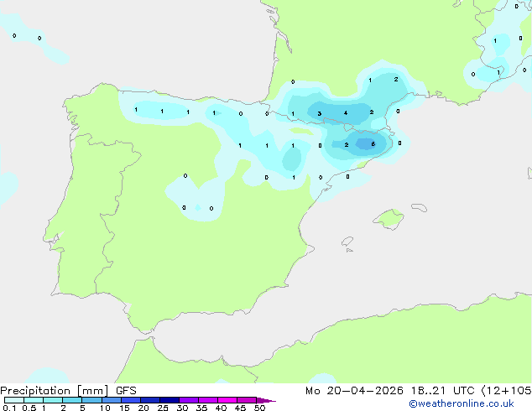Click the 20–25 mm legend swatch
The height and width of the screenshot is (411, 532).
tap(150, 400)
